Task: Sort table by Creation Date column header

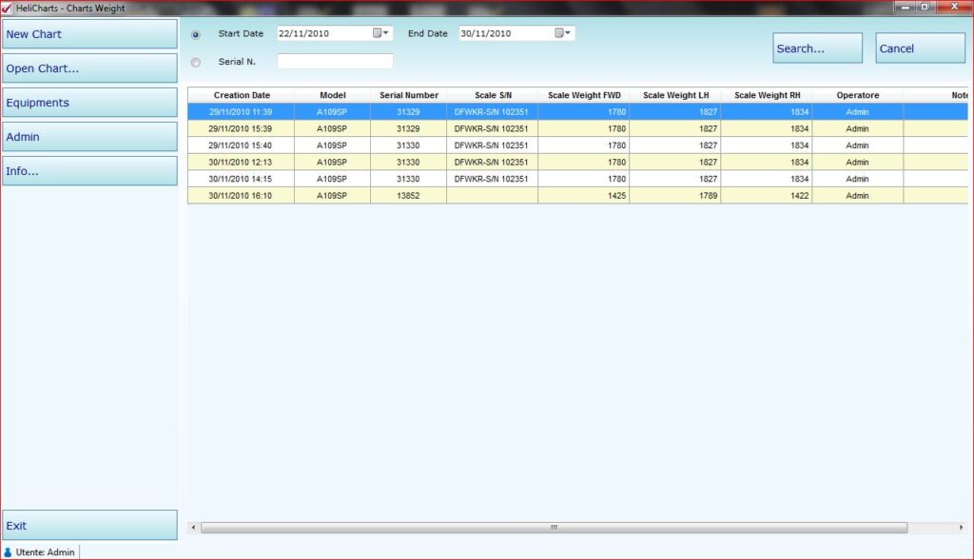Action: click(242, 95)
